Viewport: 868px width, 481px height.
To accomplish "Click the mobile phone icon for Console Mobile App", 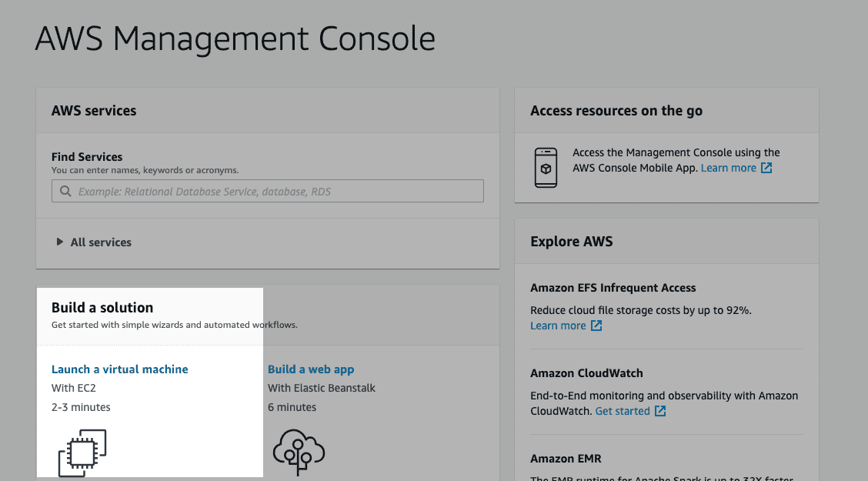I will click(x=546, y=166).
